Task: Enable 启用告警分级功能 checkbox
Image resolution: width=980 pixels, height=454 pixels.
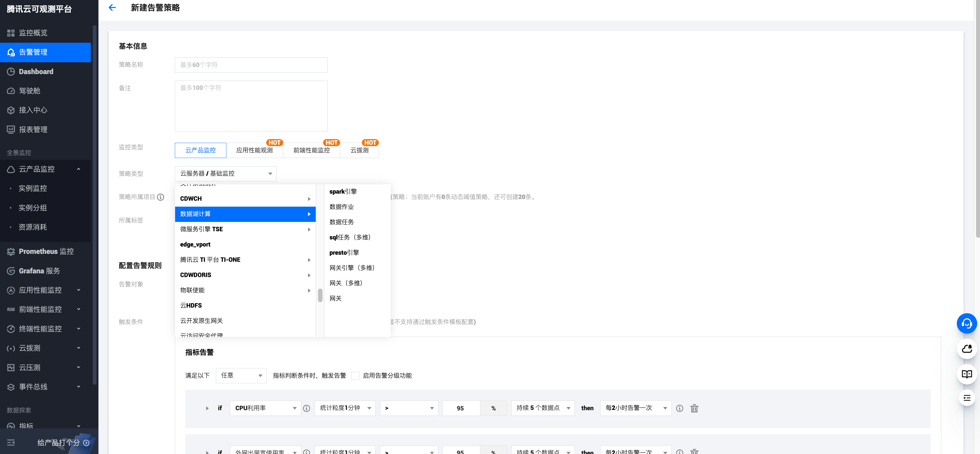Action: coord(355,376)
